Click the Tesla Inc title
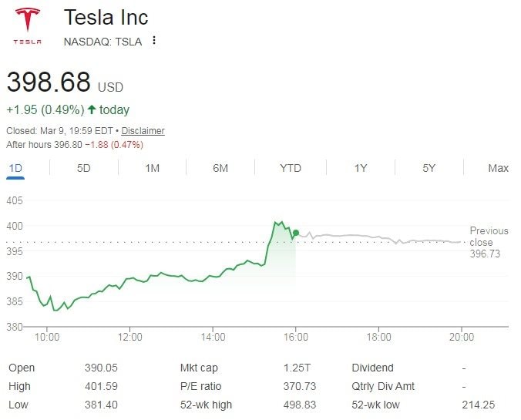The width and height of the screenshot is (521, 420). click(x=106, y=18)
